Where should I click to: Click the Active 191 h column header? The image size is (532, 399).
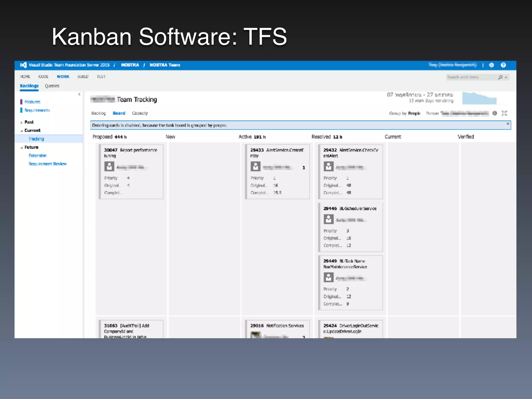[252, 137]
